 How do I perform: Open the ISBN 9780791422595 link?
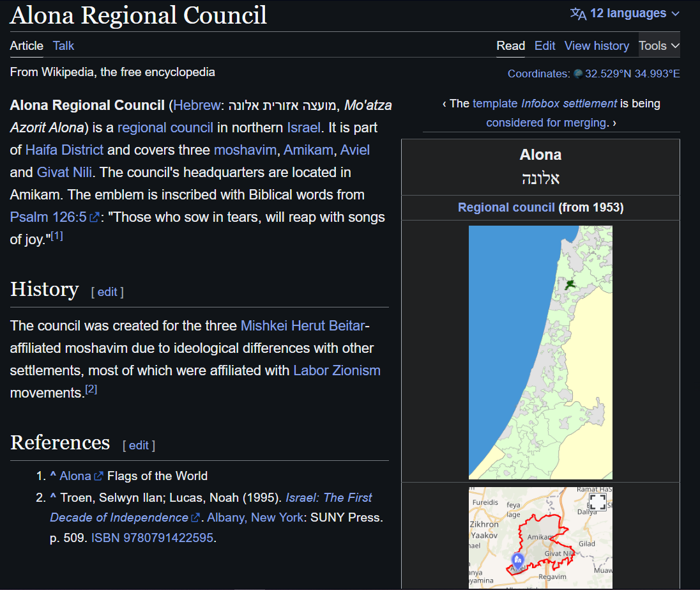pos(152,537)
